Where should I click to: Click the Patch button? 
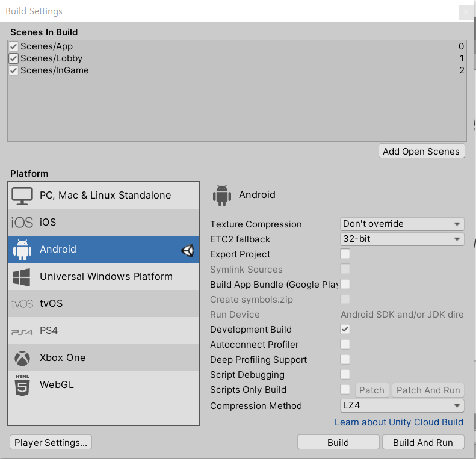click(372, 390)
